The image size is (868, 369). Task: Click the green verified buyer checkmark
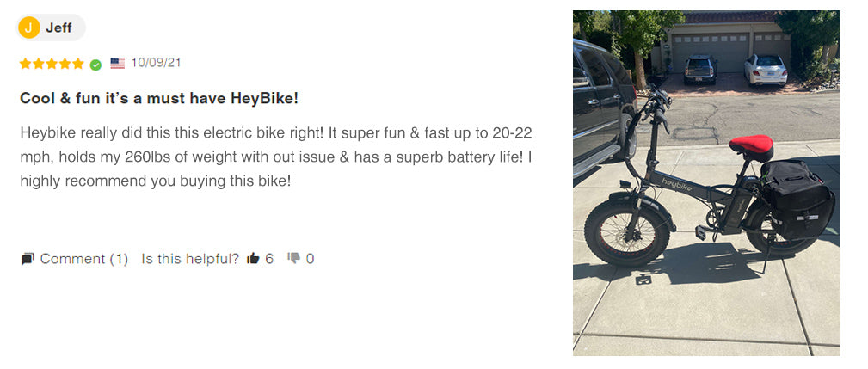point(95,65)
